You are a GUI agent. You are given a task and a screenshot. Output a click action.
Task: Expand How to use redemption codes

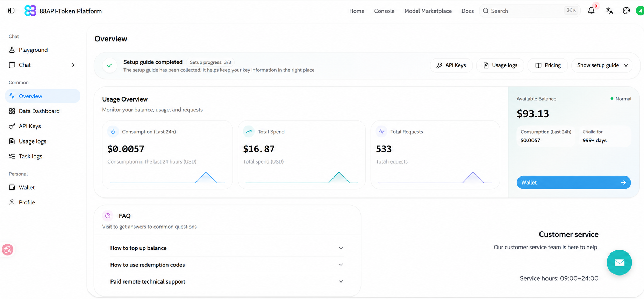coord(227,265)
